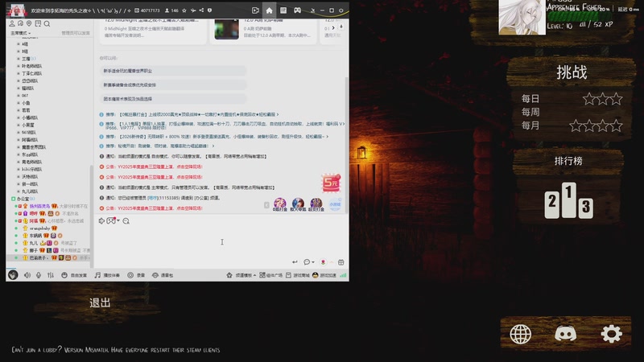Open the 游戏加速 game accelerator
The width and height of the screenshot is (644, 362).
(324, 275)
